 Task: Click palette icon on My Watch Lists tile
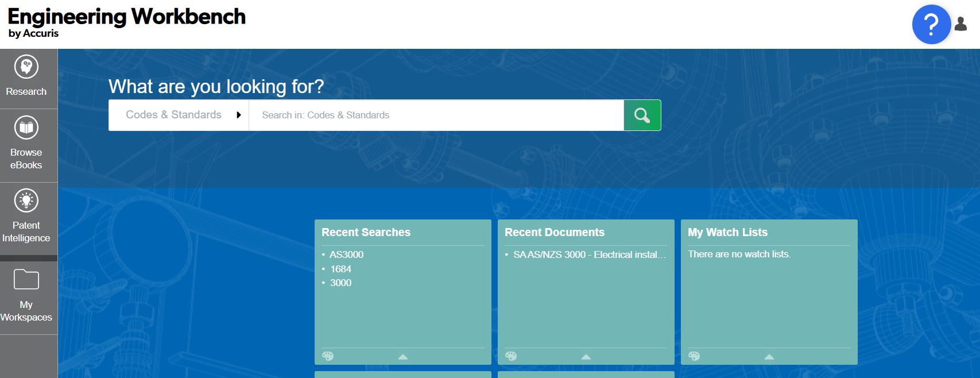point(694,356)
